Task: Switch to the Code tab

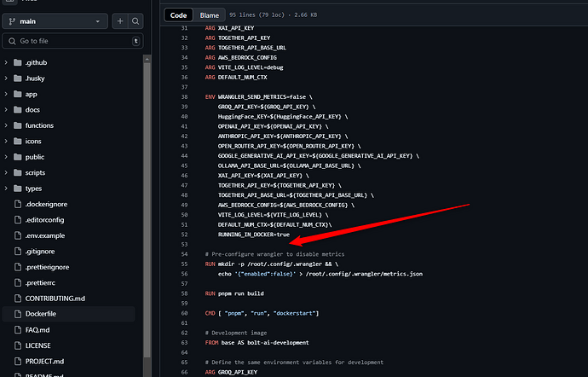Action: coord(178,15)
